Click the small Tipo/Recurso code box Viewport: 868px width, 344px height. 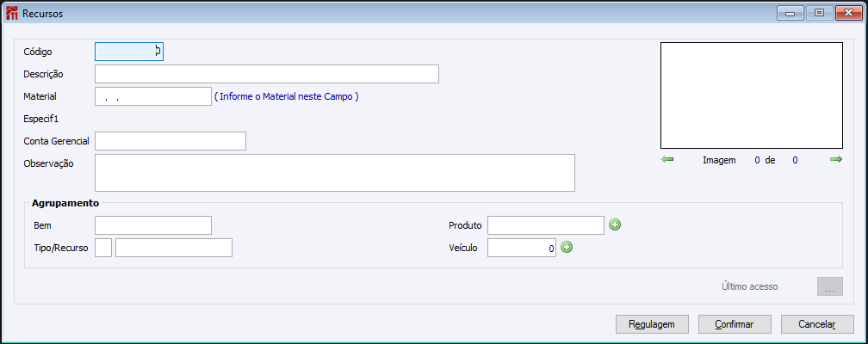(102, 248)
